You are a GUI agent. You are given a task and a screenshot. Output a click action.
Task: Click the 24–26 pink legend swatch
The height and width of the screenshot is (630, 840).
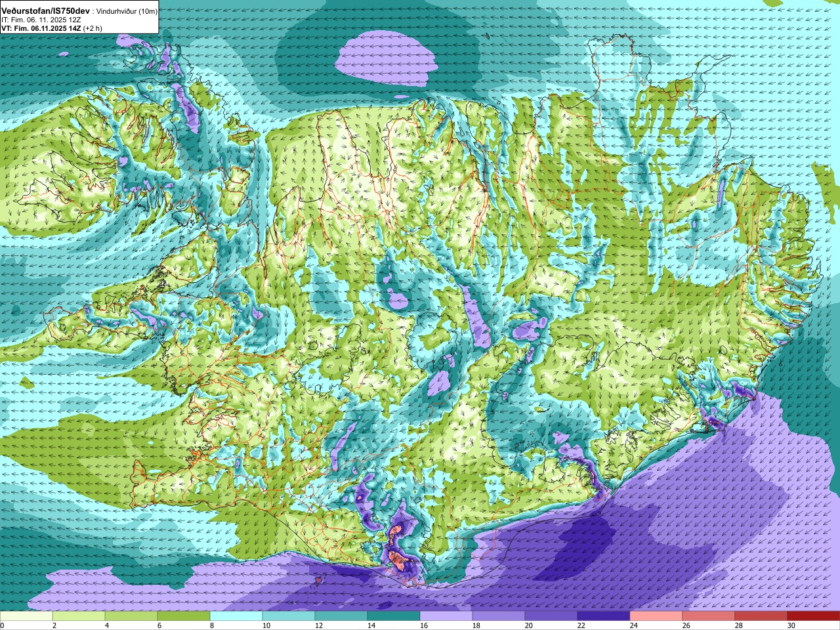(x=656, y=616)
